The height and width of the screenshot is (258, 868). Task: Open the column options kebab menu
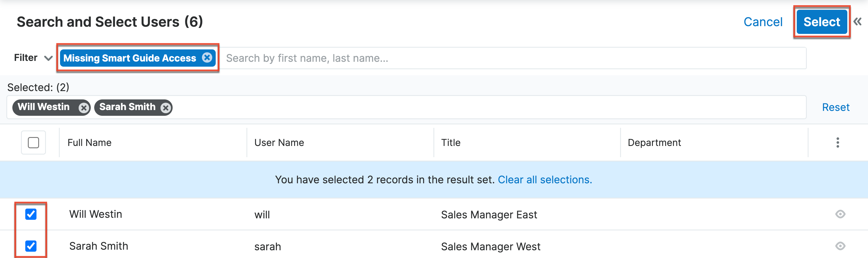[x=838, y=142]
